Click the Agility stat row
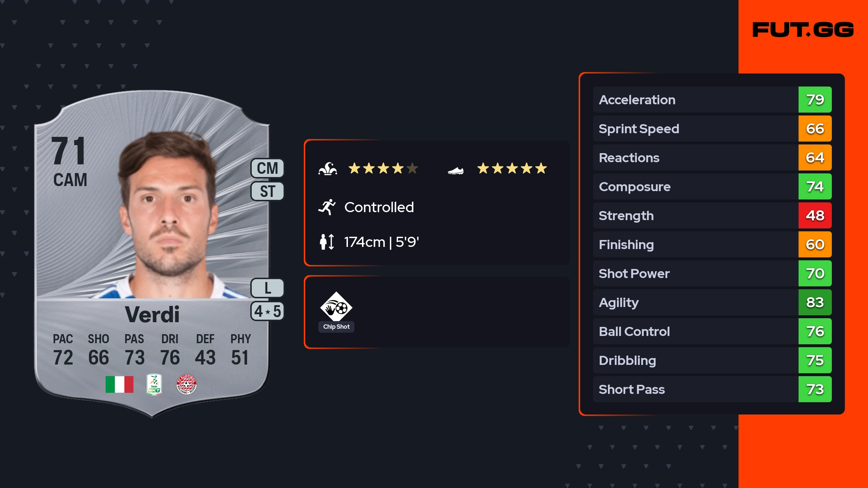Viewport: 868px width, 488px height. click(694, 302)
